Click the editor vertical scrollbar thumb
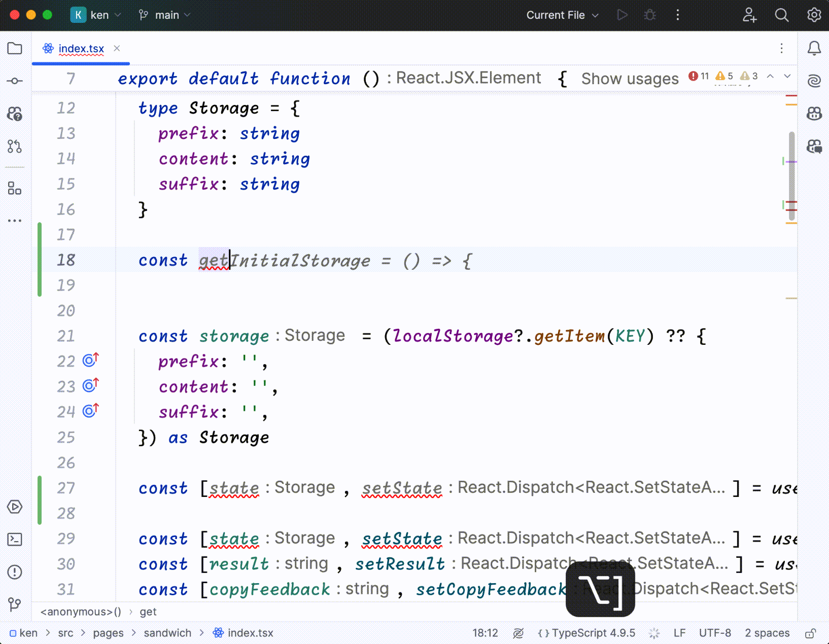 click(792, 176)
